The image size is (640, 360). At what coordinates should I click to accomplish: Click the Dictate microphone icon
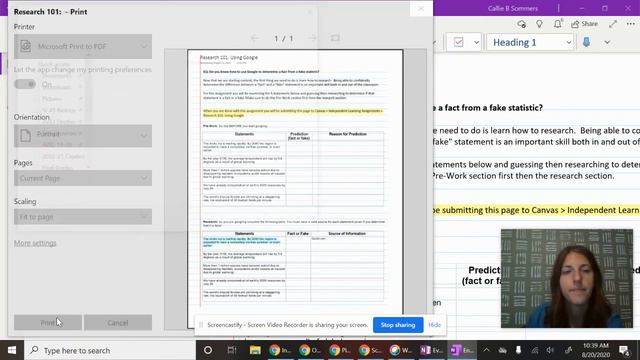tap(586, 42)
